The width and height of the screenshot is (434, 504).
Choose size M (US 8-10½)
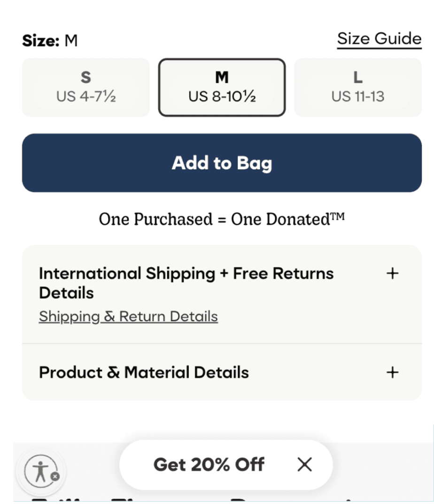coord(222,87)
